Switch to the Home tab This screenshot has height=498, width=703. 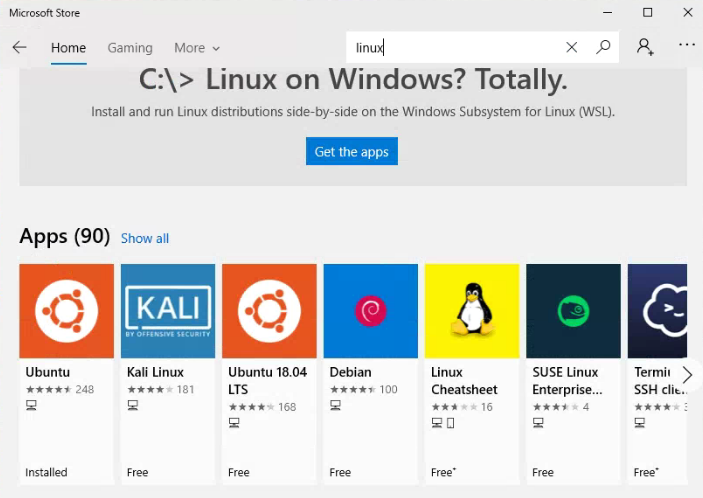pyautogui.click(x=69, y=48)
